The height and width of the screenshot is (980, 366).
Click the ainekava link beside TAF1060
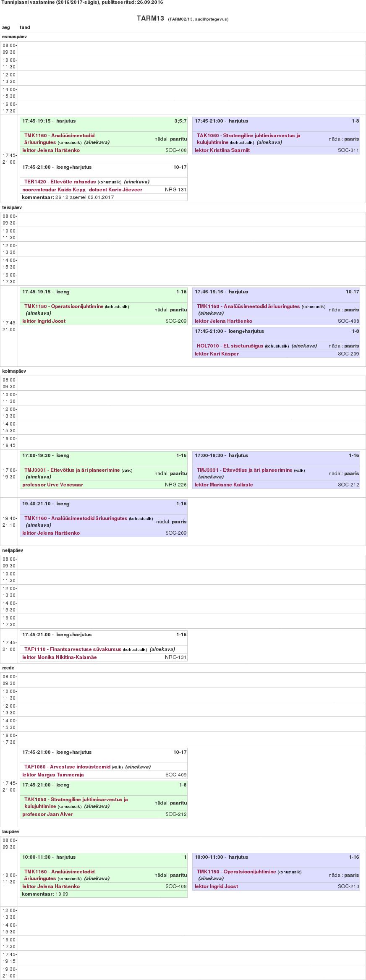(x=138, y=767)
